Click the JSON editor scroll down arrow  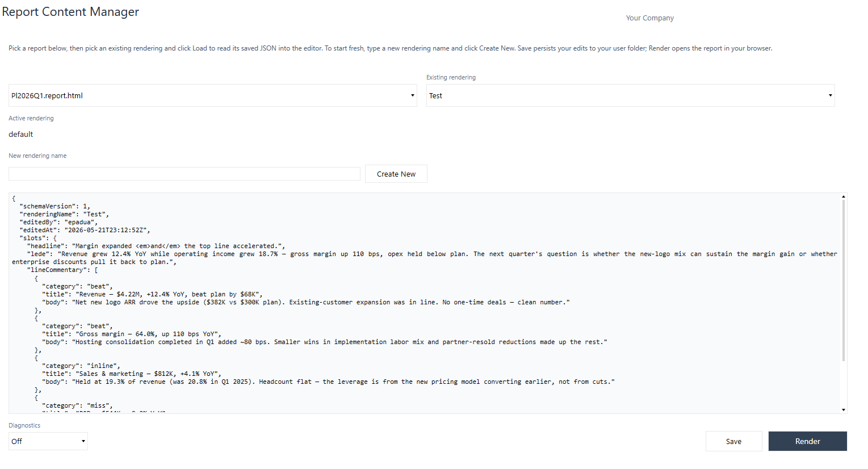tap(844, 410)
